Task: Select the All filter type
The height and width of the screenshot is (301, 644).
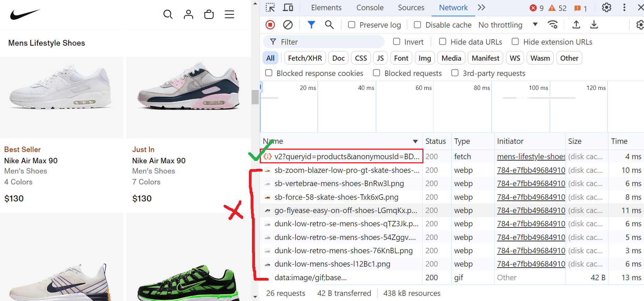Action: (270, 58)
